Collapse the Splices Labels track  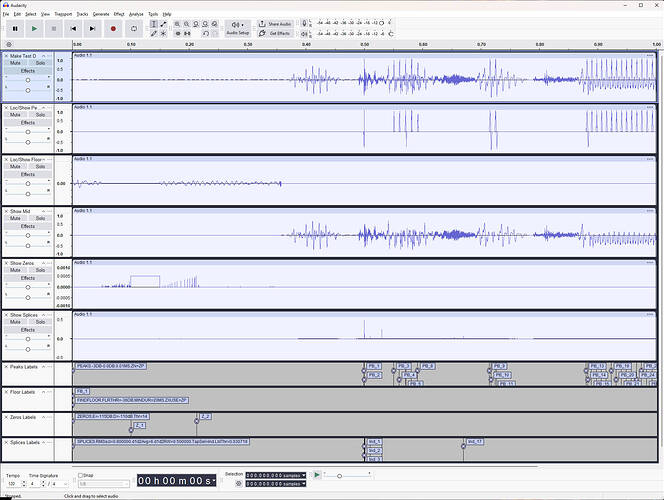click(x=43, y=442)
